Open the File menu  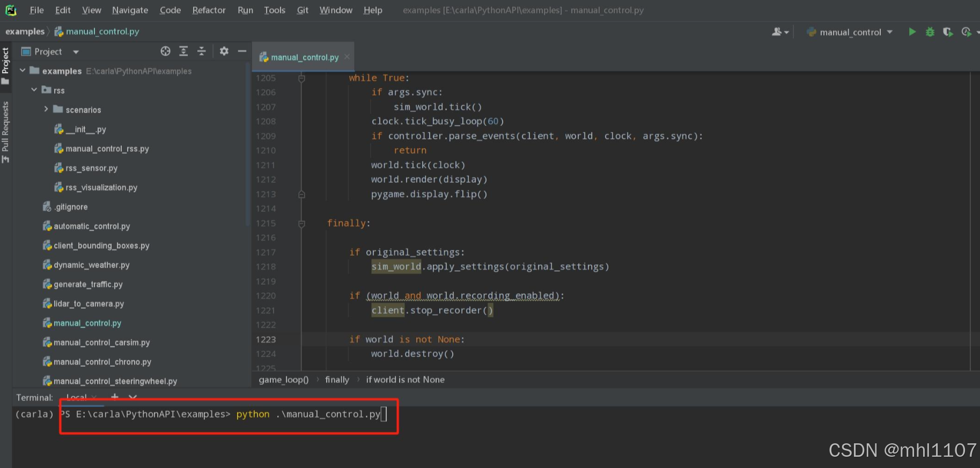click(x=36, y=10)
